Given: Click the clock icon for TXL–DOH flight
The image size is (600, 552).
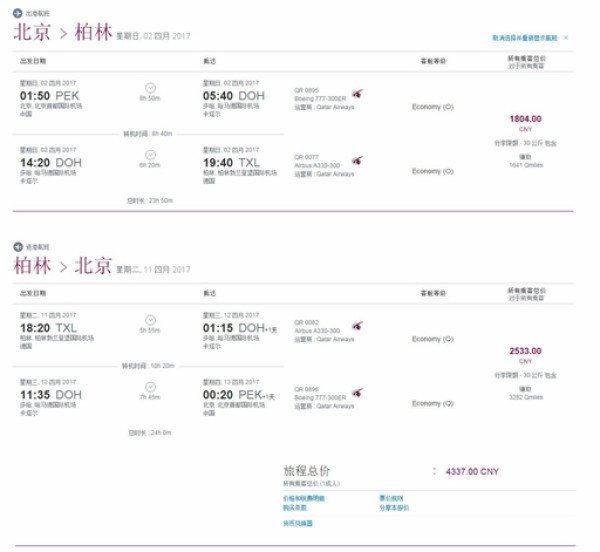Looking at the screenshot, I should click(x=150, y=319).
